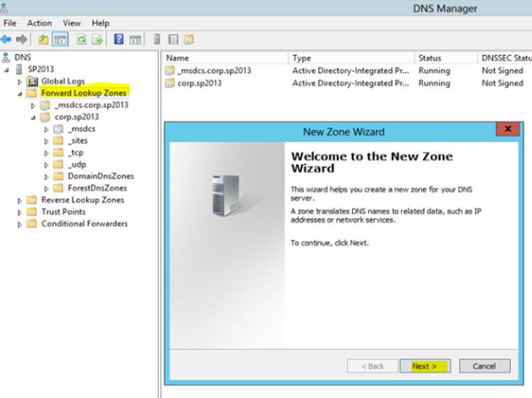Click the Refresh toolbar icon
This screenshot has height=398, width=532.
tap(82, 40)
